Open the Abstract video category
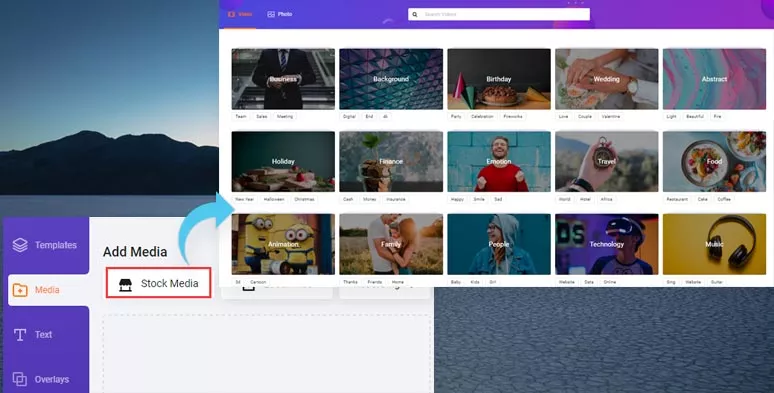The width and height of the screenshot is (774, 393). 714,79
